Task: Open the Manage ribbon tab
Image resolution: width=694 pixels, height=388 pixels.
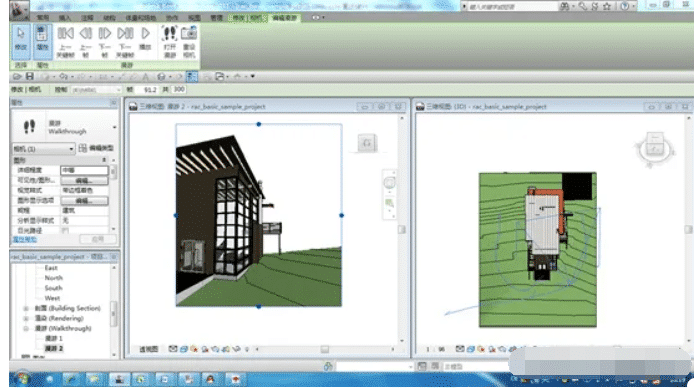Action: click(216, 18)
